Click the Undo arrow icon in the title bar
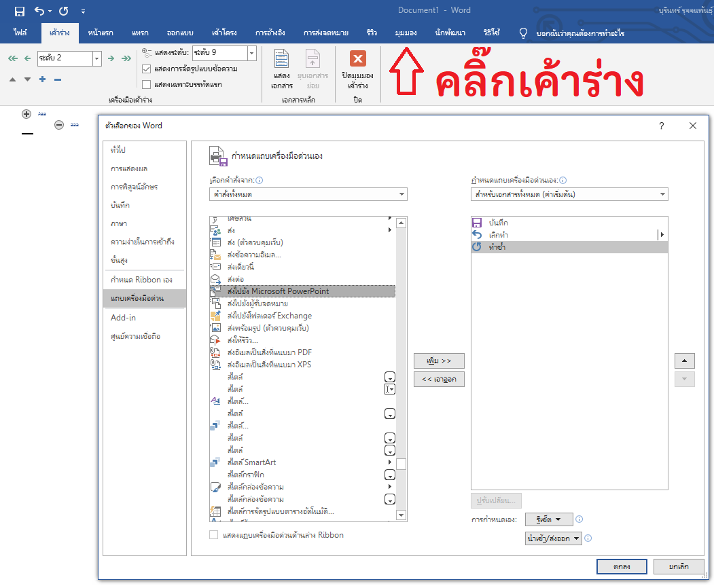Viewport: 714px width, 588px height. pyautogui.click(x=39, y=11)
